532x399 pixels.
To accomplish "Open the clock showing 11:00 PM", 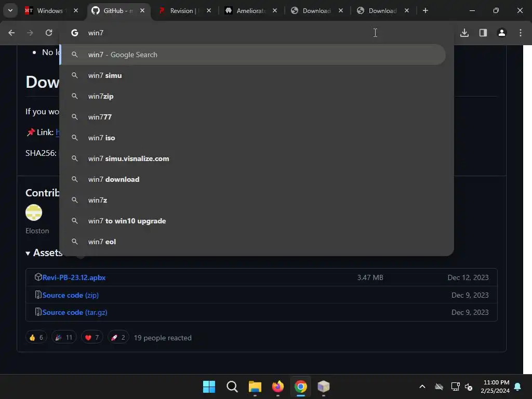I will [x=495, y=387].
